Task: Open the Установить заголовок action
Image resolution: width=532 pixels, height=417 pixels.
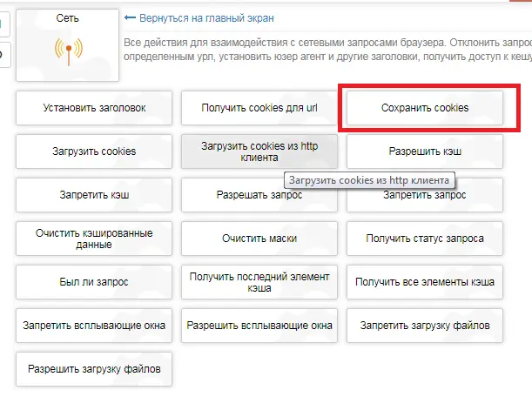Action: [x=94, y=108]
